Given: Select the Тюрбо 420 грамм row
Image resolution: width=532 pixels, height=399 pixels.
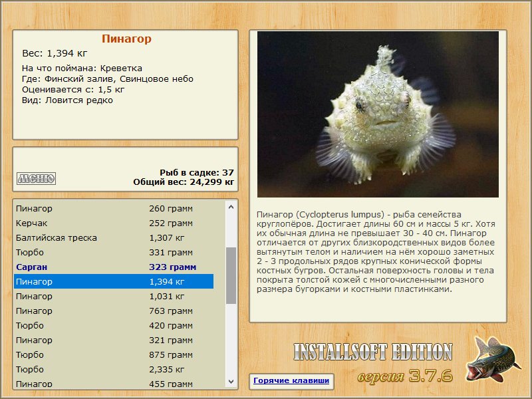Looking at the screenshot, I should tap(114, 325).
